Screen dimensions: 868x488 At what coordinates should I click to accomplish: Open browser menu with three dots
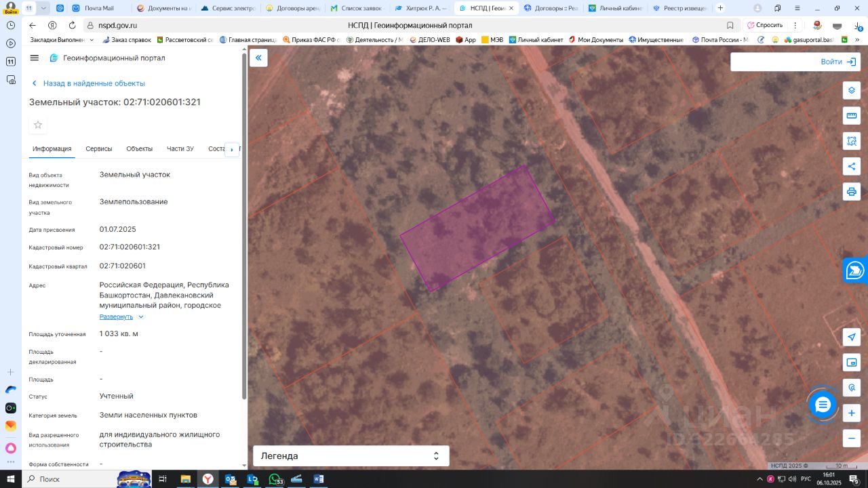[x=795, y=25]
